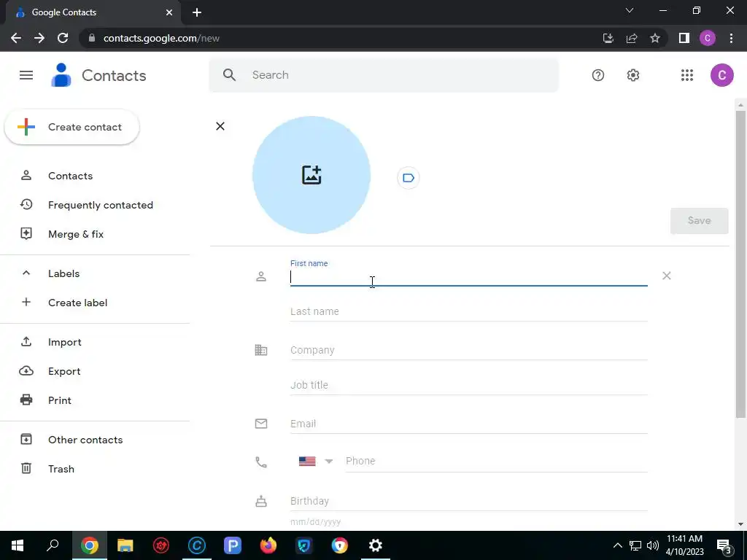Add a contact photo
This screenshot has height=560, width=747.
pyautogui.click(x=311, y=175)
